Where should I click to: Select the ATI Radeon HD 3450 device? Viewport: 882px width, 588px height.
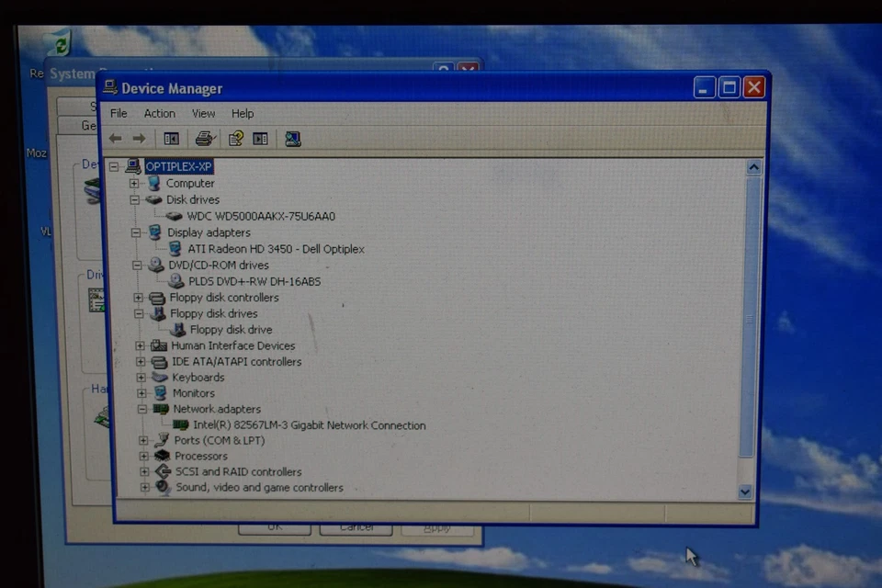click(x=275, y=248)
